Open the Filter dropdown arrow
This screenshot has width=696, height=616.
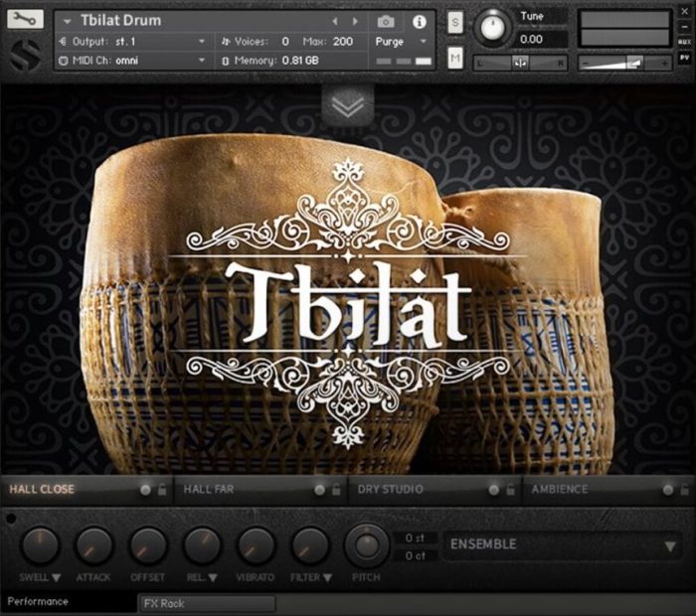(327, 578)
